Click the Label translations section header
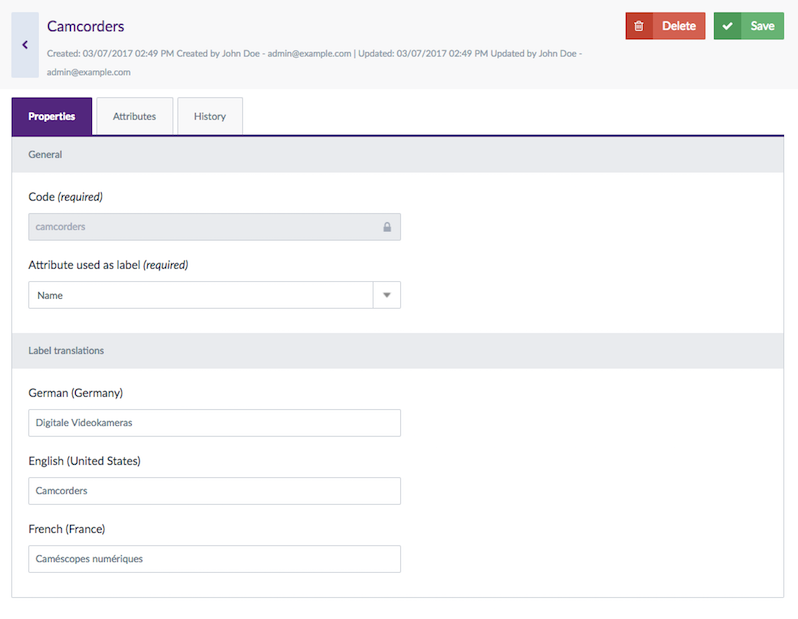 [x=66, y=351]
